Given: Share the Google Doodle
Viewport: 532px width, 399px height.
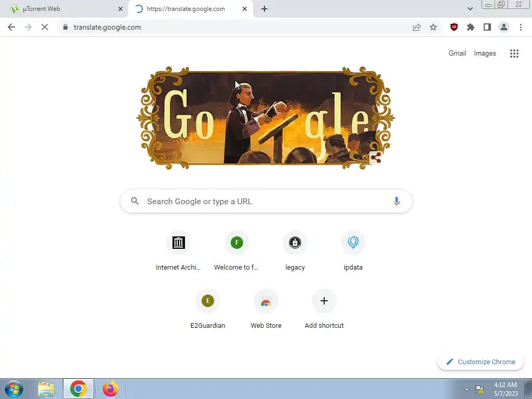Looking at the screenshot, I should (376, 158).
